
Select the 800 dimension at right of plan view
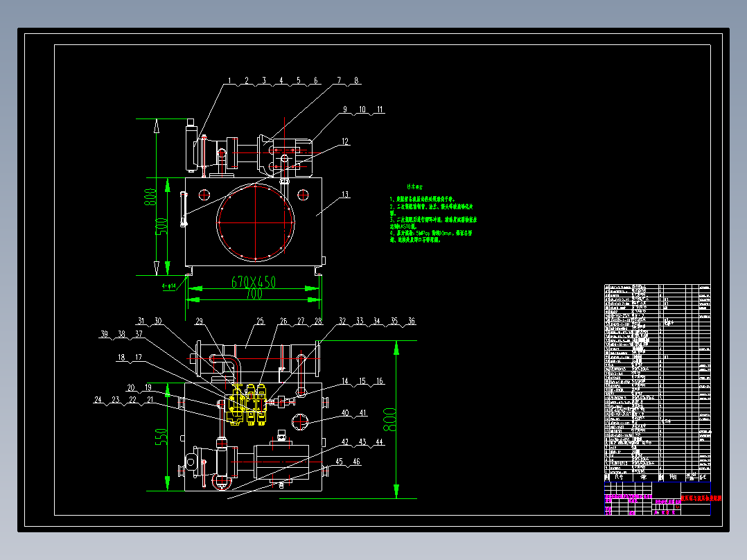tap(389, 419)
